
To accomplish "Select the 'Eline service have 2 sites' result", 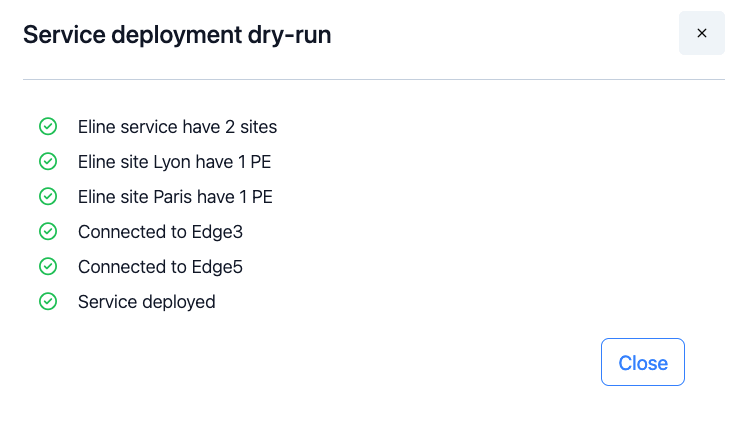I will 177,127.
